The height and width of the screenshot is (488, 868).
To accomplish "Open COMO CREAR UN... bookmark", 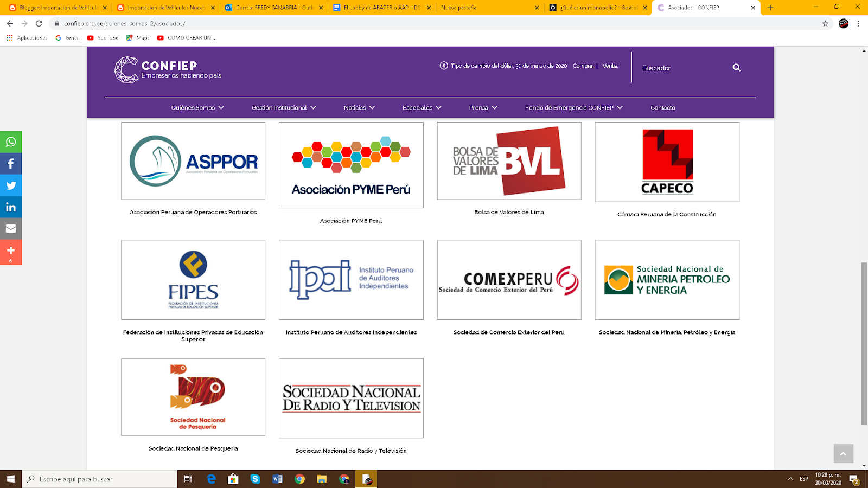I will click(x=186, y=38).
